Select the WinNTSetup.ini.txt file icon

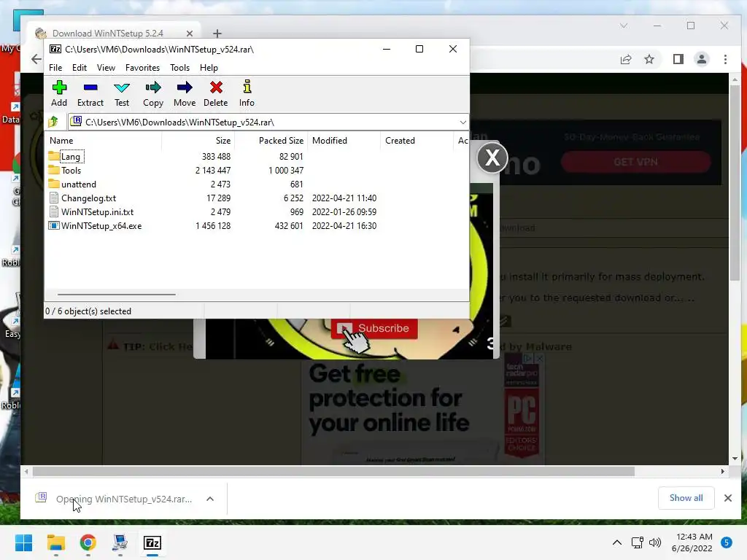tap(54, 211)
